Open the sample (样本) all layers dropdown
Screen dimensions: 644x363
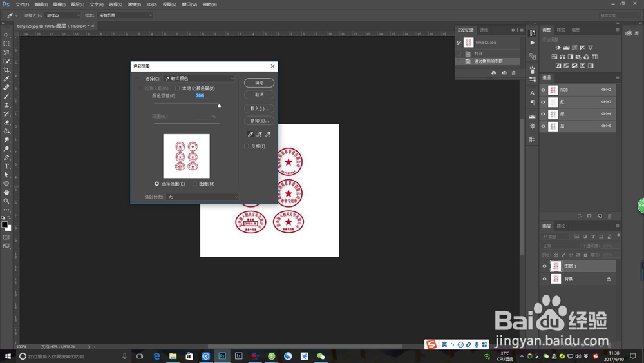coord(126,15)
